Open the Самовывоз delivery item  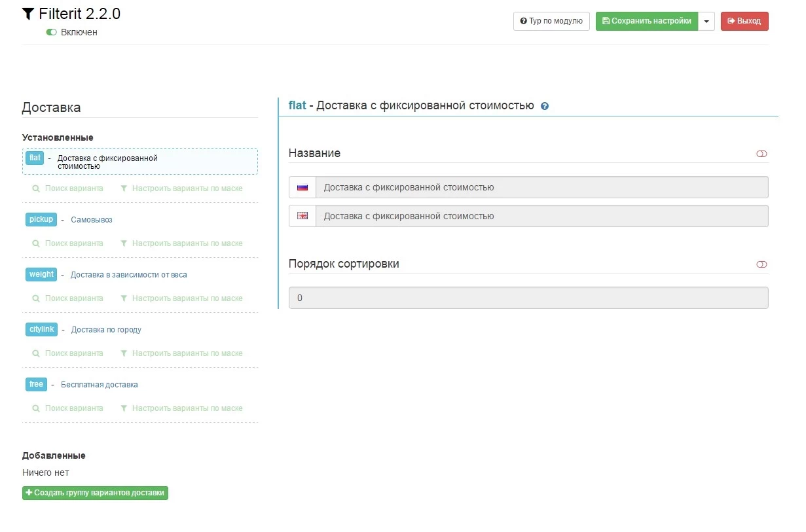click(x=92, y=220)
